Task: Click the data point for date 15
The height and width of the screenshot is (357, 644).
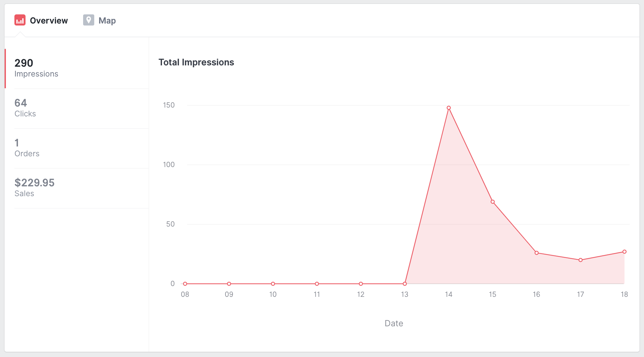Action: (492, 202)
